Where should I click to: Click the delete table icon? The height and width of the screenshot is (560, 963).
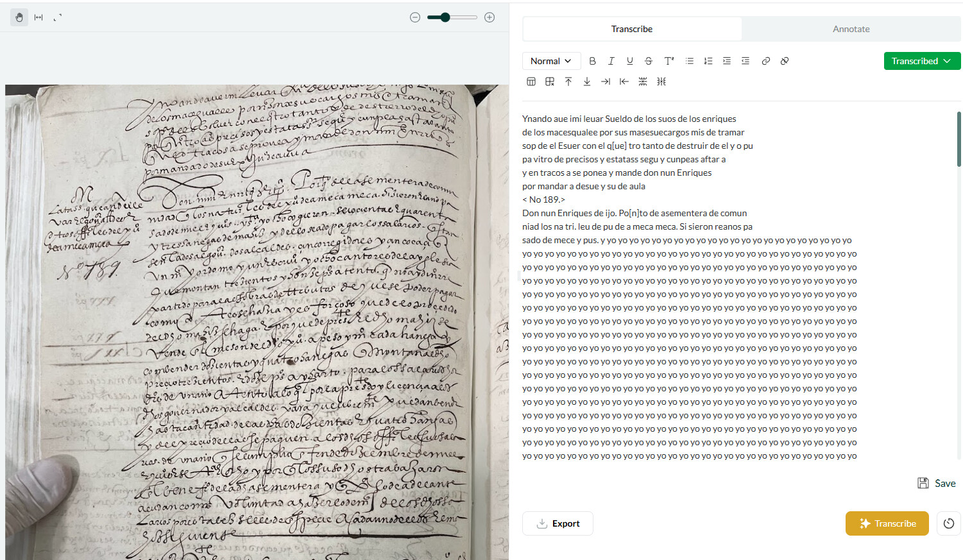coord(550,81)
